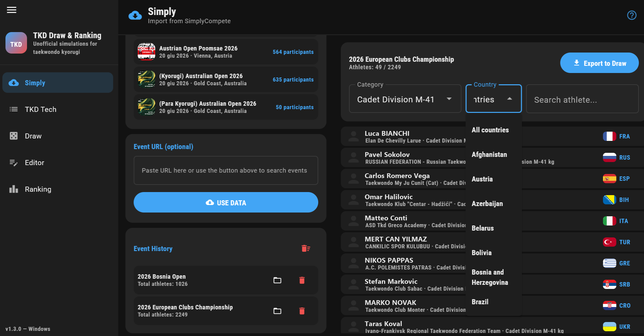Open folder for 2026 European Clubs Championship
The height and width of the screenshot is (336, 644).
pyautogui.click(x=277, y=311)
